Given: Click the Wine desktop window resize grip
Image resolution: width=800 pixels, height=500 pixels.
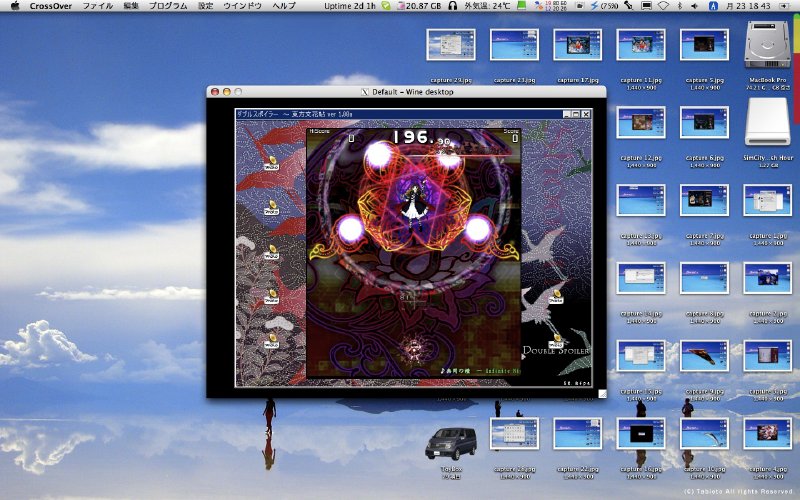Looking at the screenshot, I should pos(602,393).
